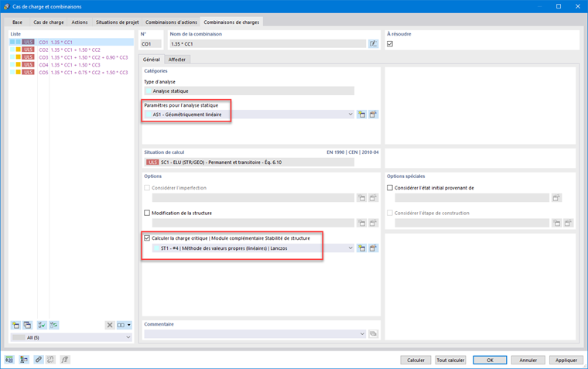588x369 pixels.
Task: Click Nom de la combinaison field
Action: tap(268, 44)
